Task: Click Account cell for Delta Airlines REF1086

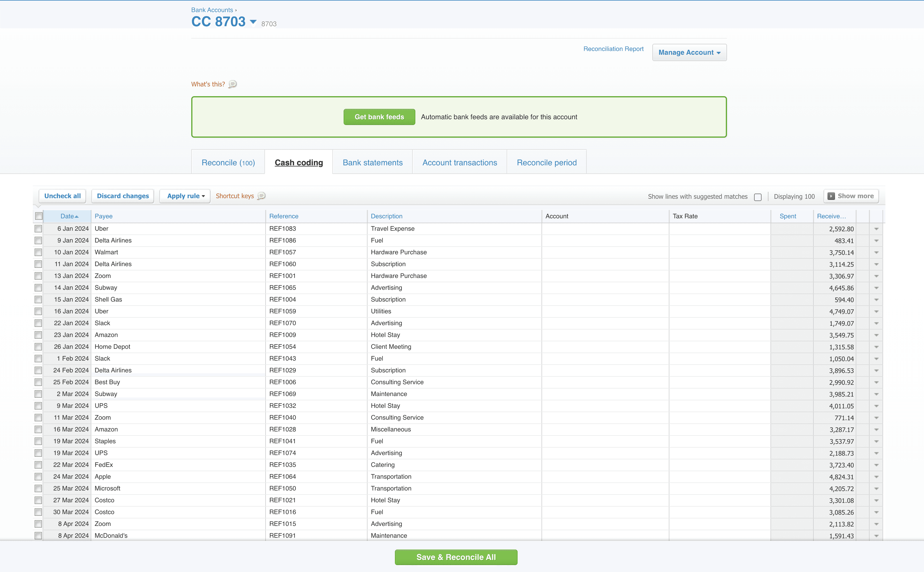Action: 605,240
